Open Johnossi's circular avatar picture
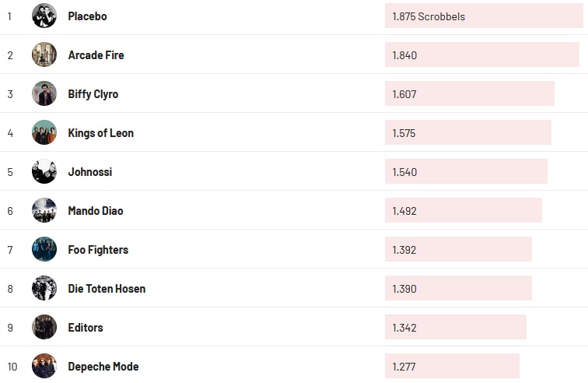The width and height of the screenshot is (588, 383). coord(44,171)
